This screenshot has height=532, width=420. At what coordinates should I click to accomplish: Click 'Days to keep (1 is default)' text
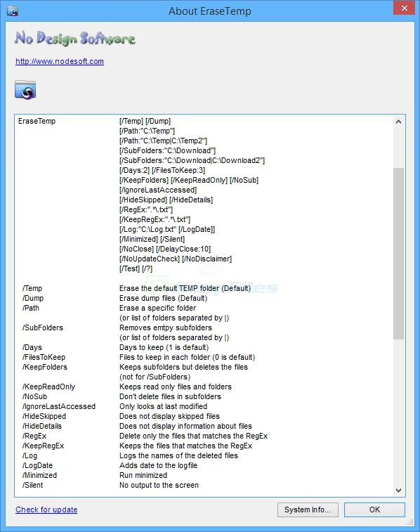[x=164, y=347]
